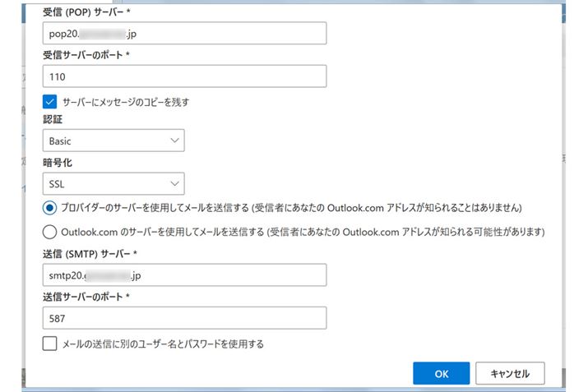Click the chevron icon in the 認証 dropdown
The width and height of the screenshot is (588, 392).
point(174,141)
